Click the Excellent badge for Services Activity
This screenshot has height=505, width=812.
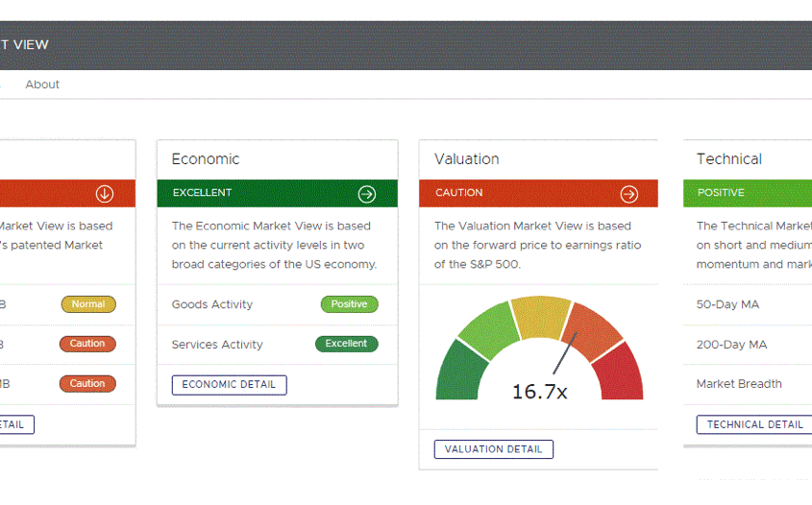pyautogui.click(x=346, y=344)
